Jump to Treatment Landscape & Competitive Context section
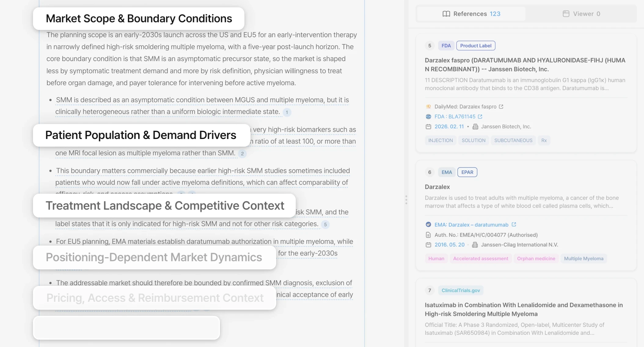 pos(164,206)
